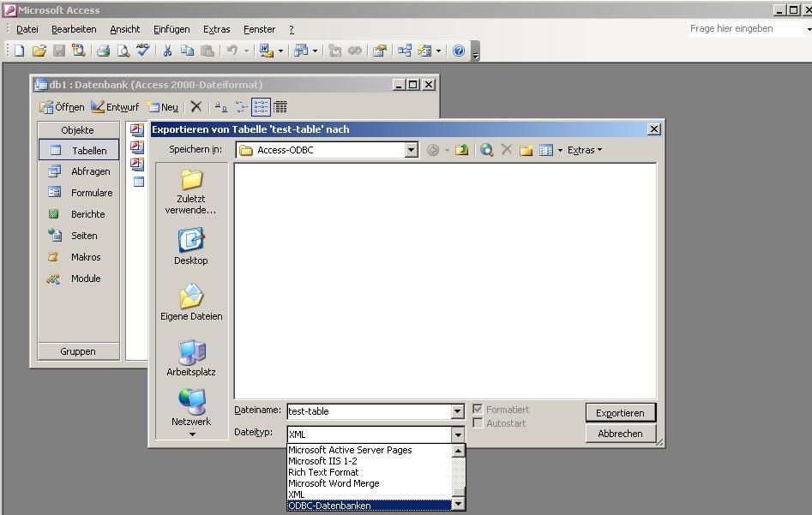This screenshot has height=515, width=812.
Task: Click the Properties toolbar icon
Action: (x=380, y=51)
